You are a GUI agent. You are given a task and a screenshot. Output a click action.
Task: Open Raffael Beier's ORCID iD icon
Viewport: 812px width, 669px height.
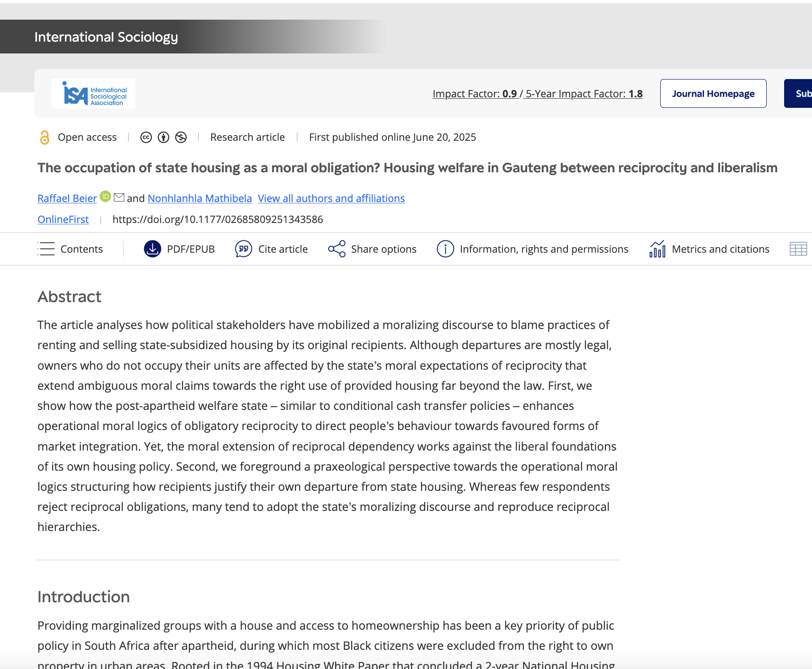coord(106,196)
